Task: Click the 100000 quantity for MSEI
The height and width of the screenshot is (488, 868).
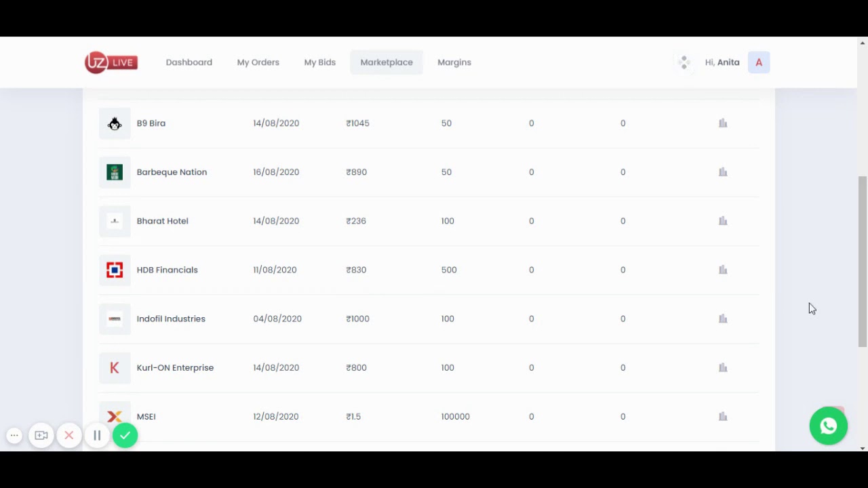Action: pos(455,416)
